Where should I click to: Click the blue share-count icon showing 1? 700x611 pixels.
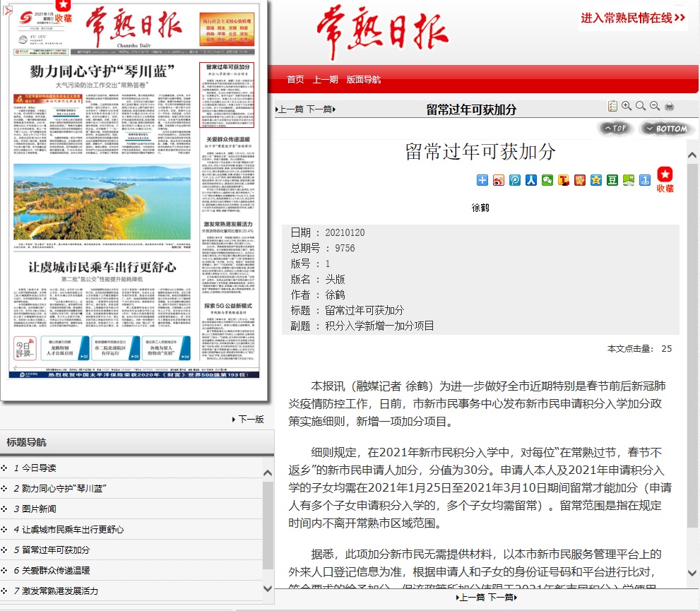tap(645, 180)
